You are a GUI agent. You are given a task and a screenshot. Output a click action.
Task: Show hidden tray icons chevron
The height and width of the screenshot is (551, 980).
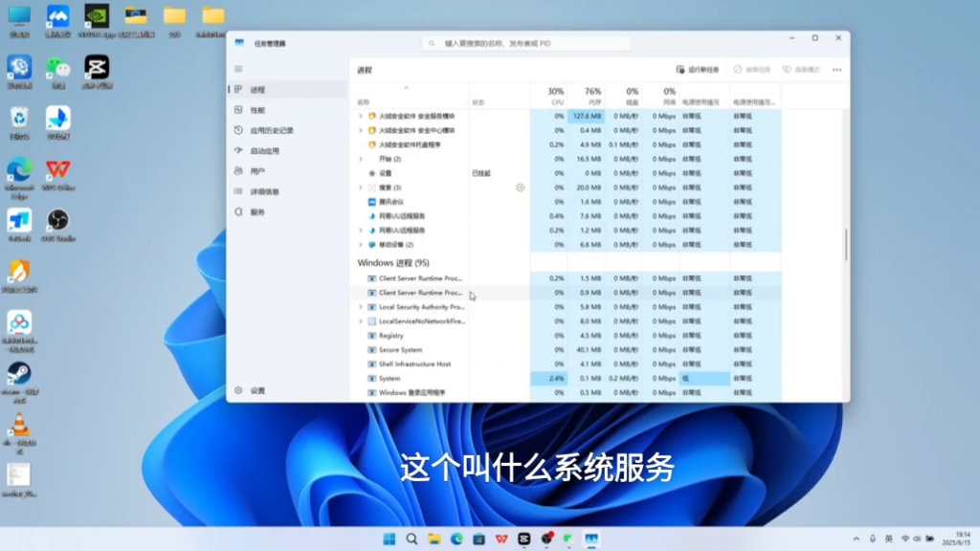coord(857,540)
